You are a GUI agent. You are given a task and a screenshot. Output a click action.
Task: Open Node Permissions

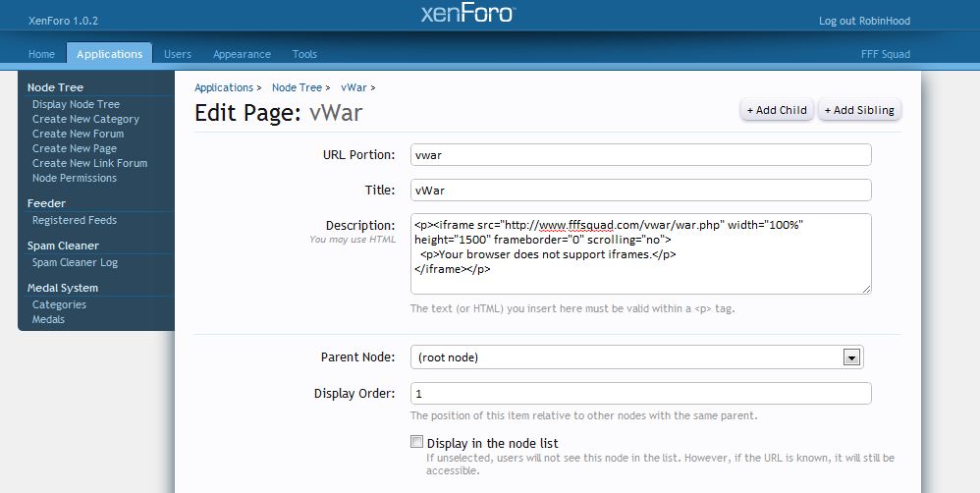pos(75,178)
